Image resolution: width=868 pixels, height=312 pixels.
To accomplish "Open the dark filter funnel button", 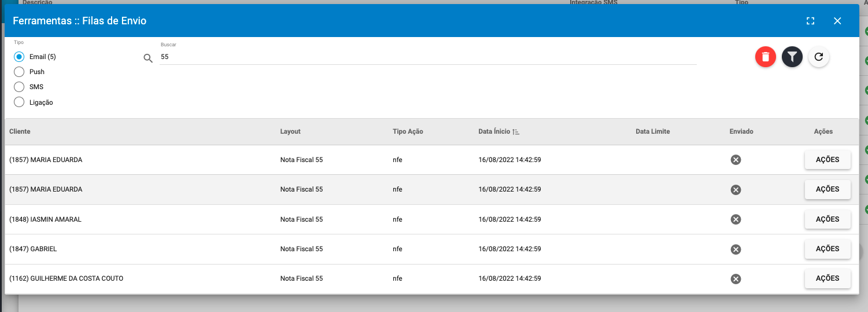I will (x=792, y=57).
